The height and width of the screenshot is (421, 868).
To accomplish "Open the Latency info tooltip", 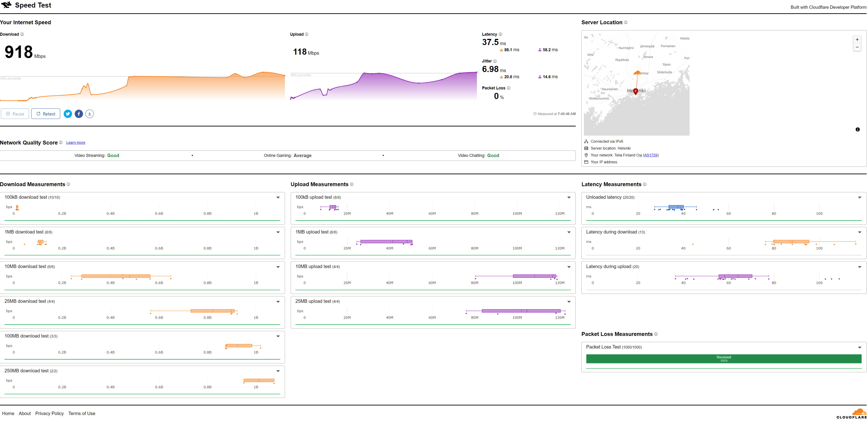I will 500,34.
